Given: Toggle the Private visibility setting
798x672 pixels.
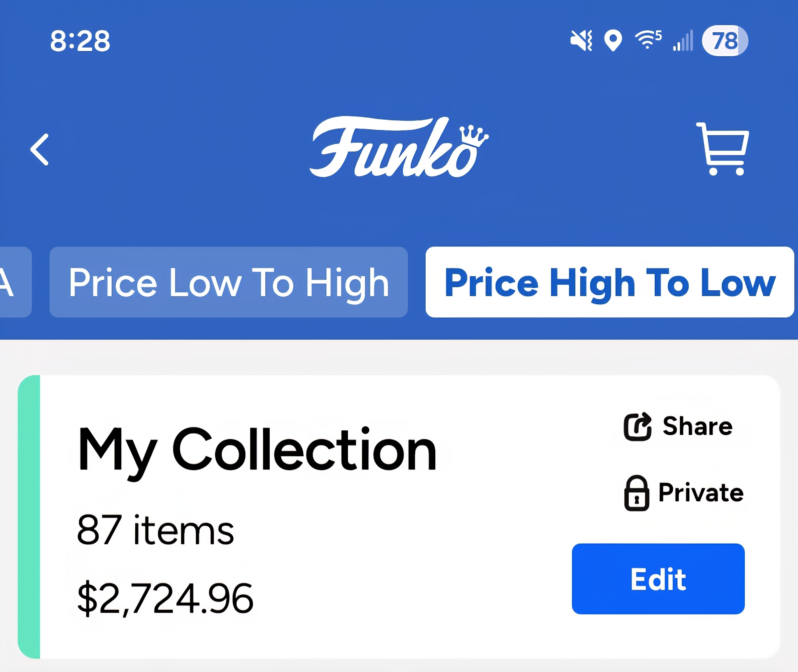Looking at the screenshot, I should [x=701, y=493].
